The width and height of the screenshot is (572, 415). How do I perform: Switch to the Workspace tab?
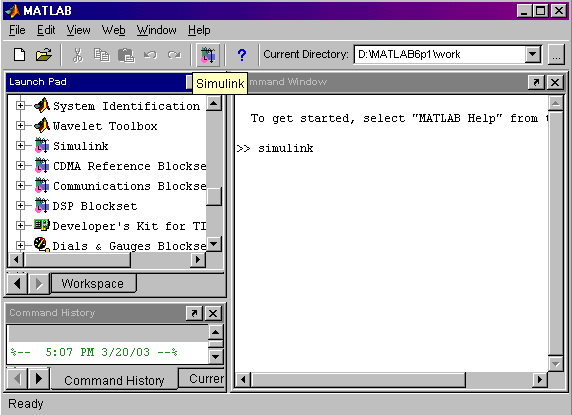coord(93,283)
